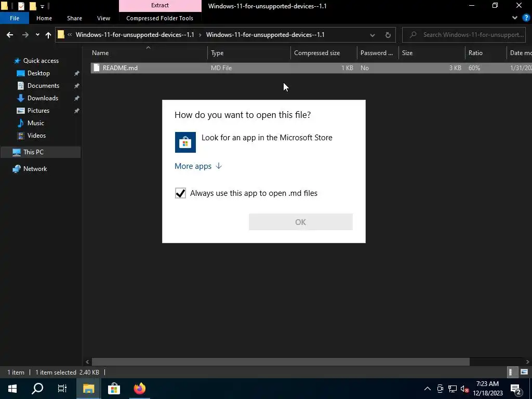The width and height of the screenshot is (532, 399).
Task: Expand More apps list
Action: pyautogui.click(x=198, y=166)
